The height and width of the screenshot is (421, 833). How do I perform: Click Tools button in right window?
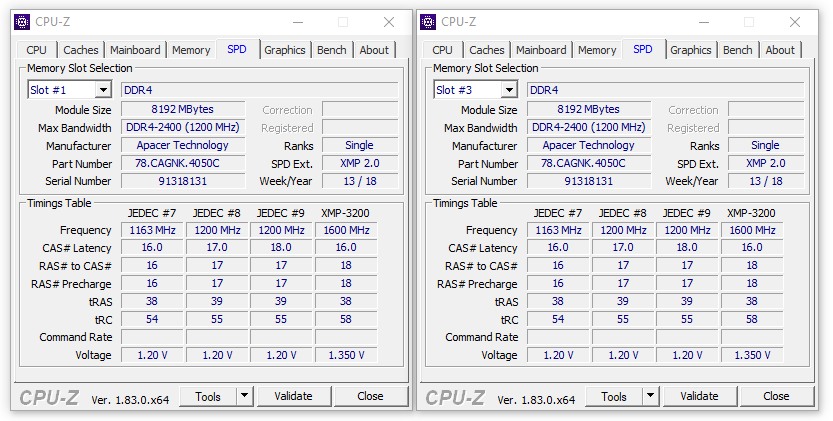(614, 397)
